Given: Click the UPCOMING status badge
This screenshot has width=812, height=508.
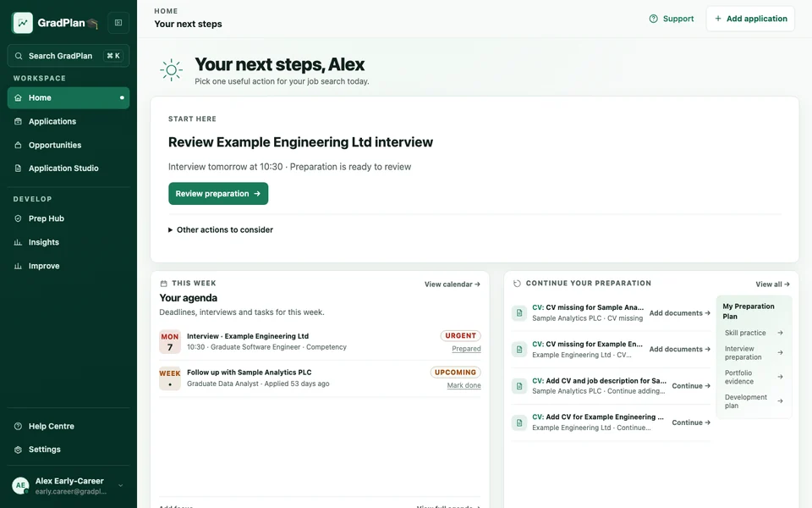Looking at the screenshot, I should click(455, 373).
